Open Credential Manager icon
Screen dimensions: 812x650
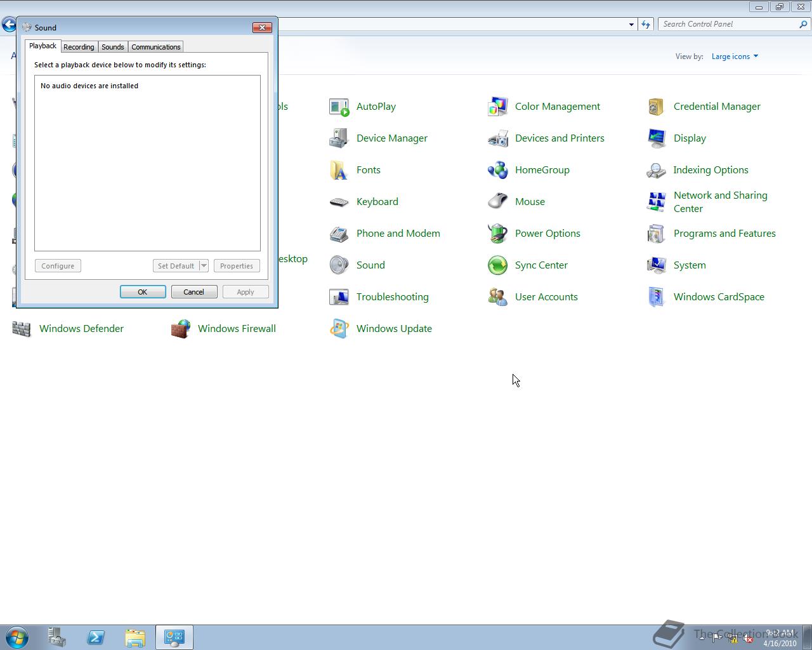click(657, 107)
